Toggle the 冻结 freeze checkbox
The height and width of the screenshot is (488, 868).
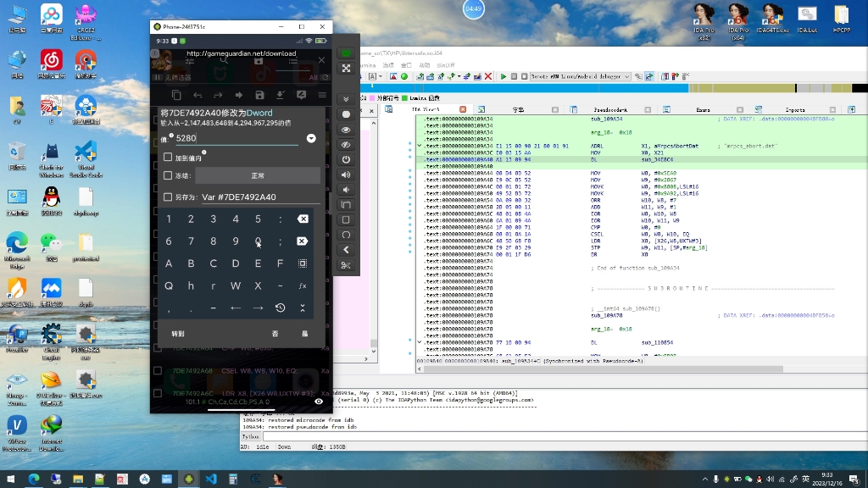[168, 175]
